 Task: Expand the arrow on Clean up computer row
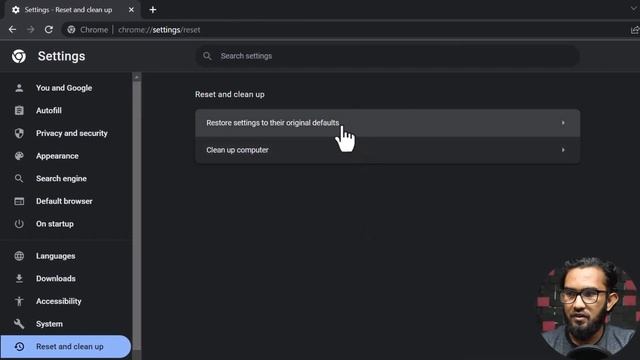(x=563, y=150)
